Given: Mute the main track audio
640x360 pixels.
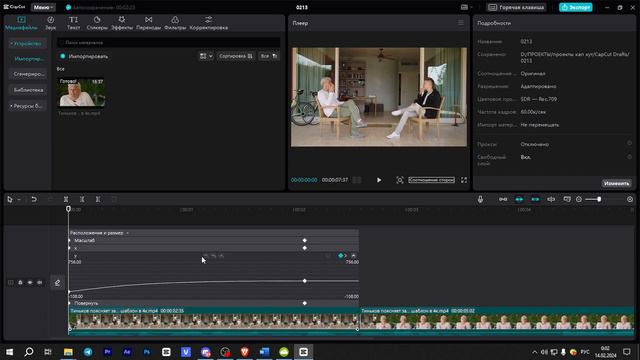Looking at the screenshot, I should click(x=40, y=282).
